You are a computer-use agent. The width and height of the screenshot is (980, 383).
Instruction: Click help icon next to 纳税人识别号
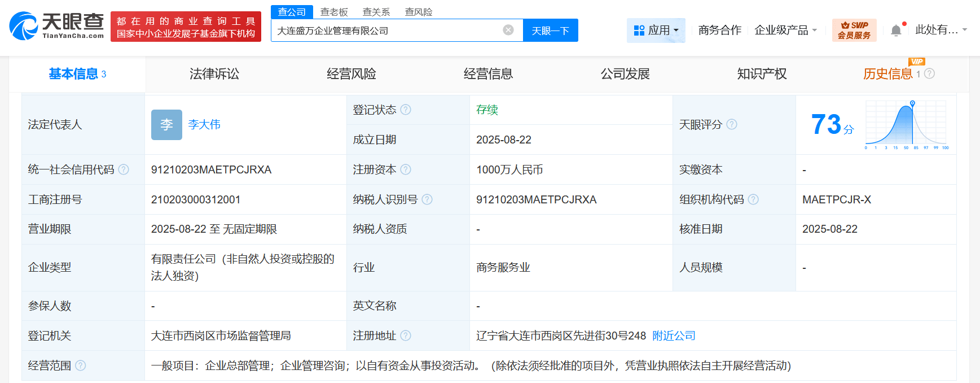(x=427, y=199)
